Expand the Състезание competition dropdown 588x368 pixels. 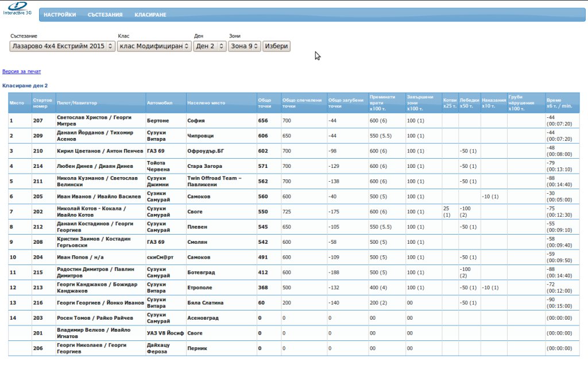click(63, 46)
